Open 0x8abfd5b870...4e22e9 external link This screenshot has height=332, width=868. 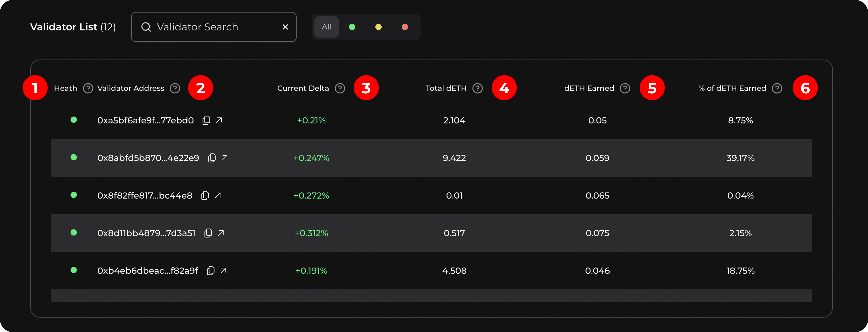click(x=225, y=158)
